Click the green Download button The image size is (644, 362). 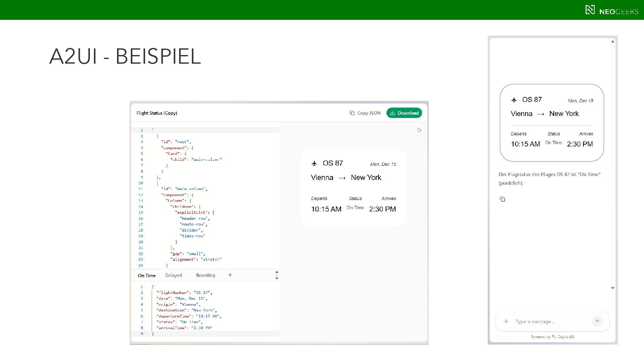(404, 113)
